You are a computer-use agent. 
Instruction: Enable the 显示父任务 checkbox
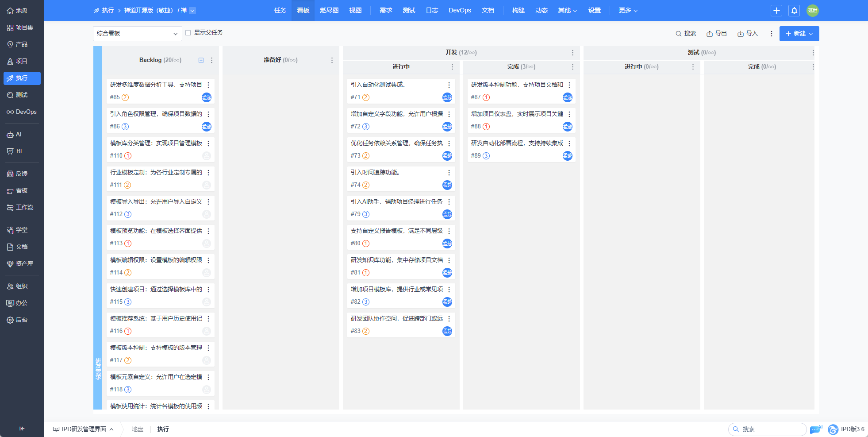coord(188,32)
